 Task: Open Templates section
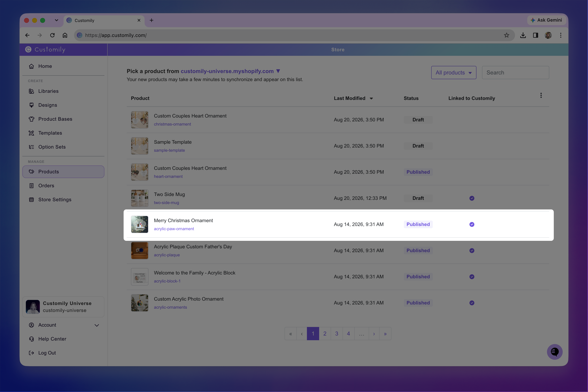[x=63, y=133]
